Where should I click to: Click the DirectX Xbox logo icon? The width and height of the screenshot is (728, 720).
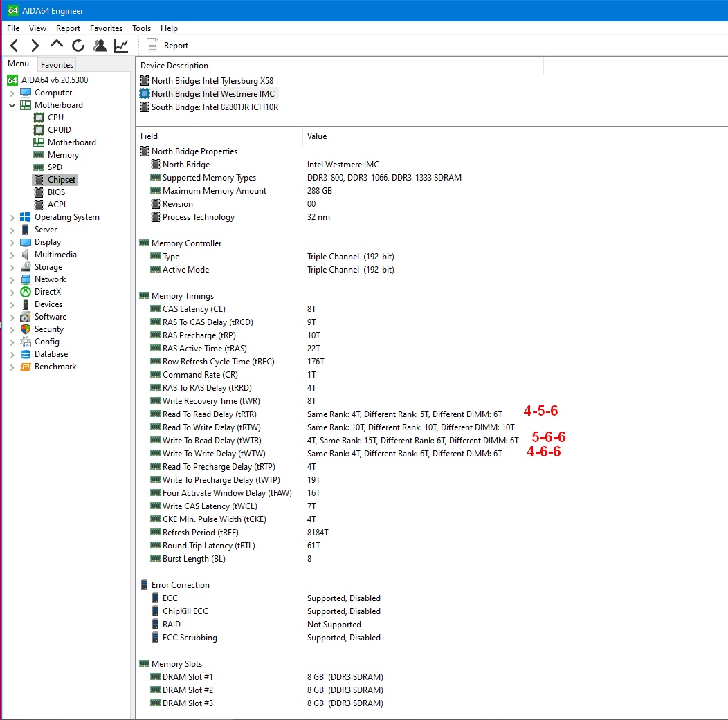tap(26, 292)
